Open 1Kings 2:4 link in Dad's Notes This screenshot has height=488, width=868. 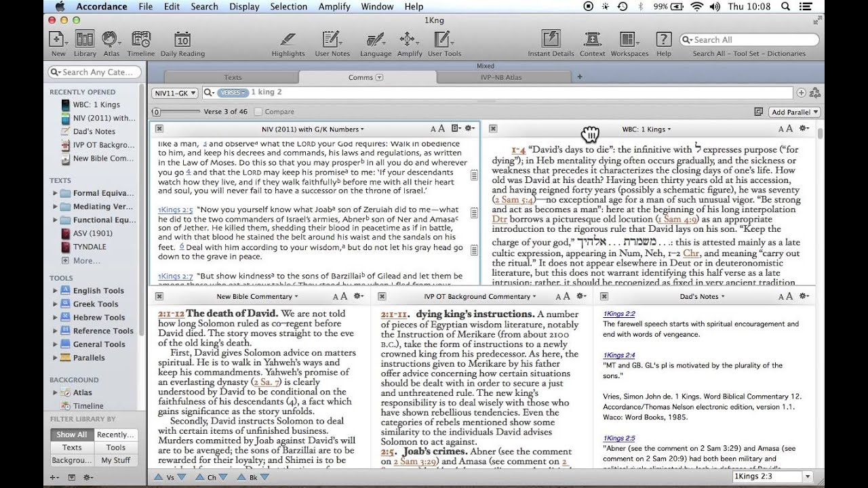[618, 355]
